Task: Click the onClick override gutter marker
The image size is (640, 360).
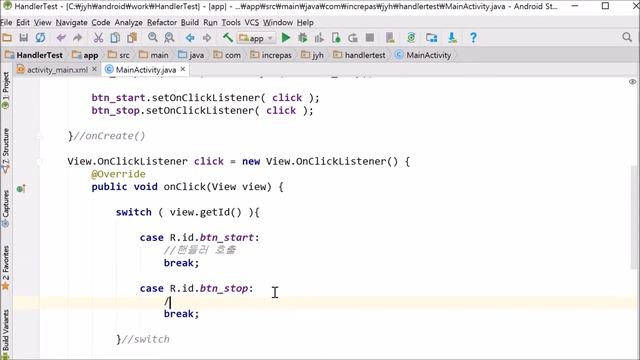Action: pyautogui.click(x=21, y=189)
